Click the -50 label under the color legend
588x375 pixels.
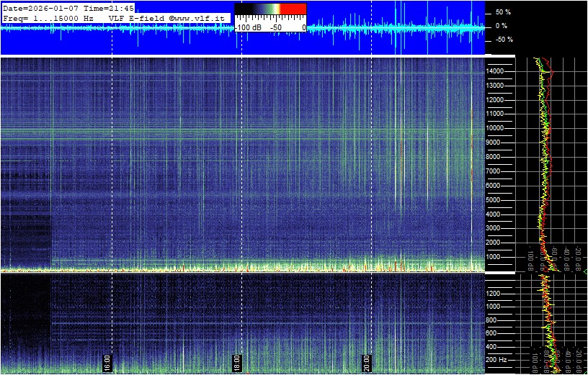pyautogui.click(x=277, y=28)
